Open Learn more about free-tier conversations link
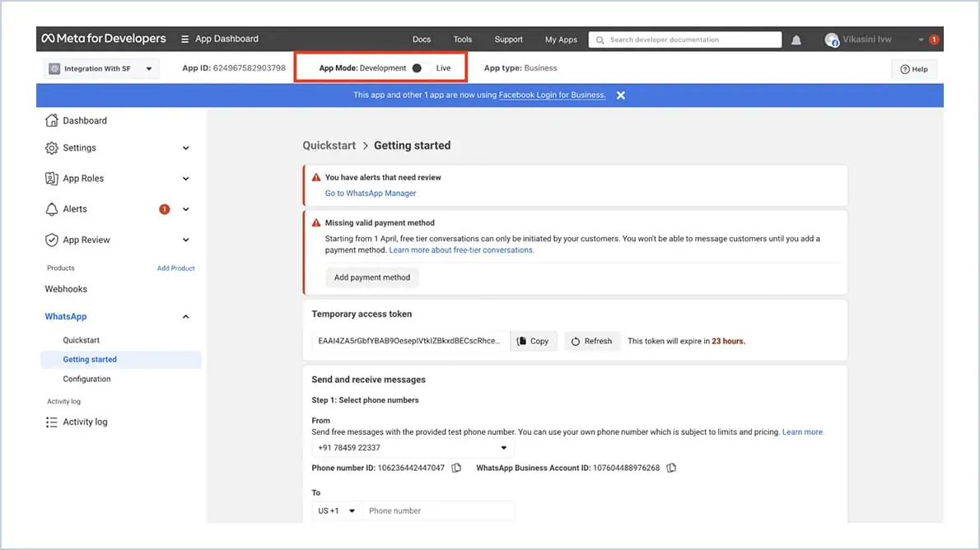Viewport: 980px width, 550px height. (461, 250)
